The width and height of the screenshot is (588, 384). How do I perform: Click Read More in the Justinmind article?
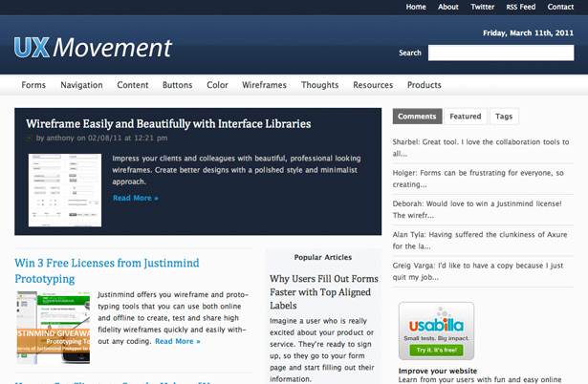[x=178, y=341]
